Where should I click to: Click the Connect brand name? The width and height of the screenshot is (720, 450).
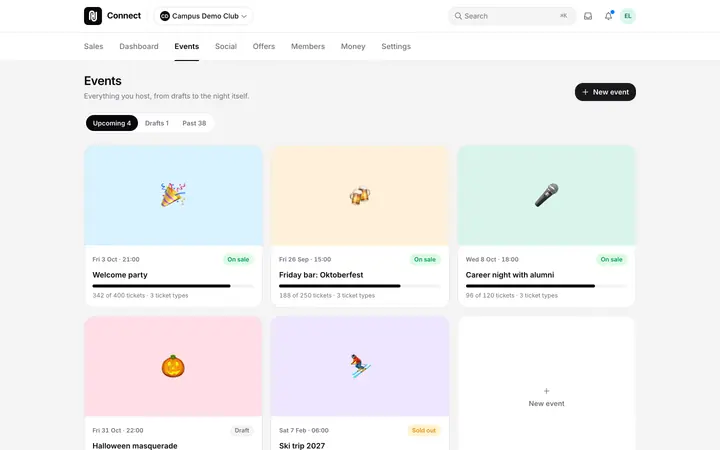point(124,16)
